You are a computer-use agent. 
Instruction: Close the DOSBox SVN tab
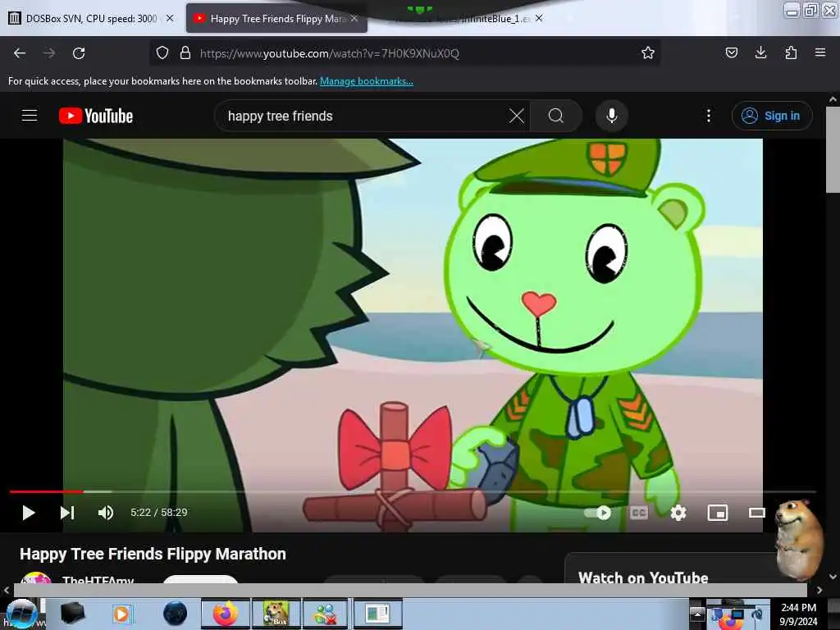[x=170, y=18]
